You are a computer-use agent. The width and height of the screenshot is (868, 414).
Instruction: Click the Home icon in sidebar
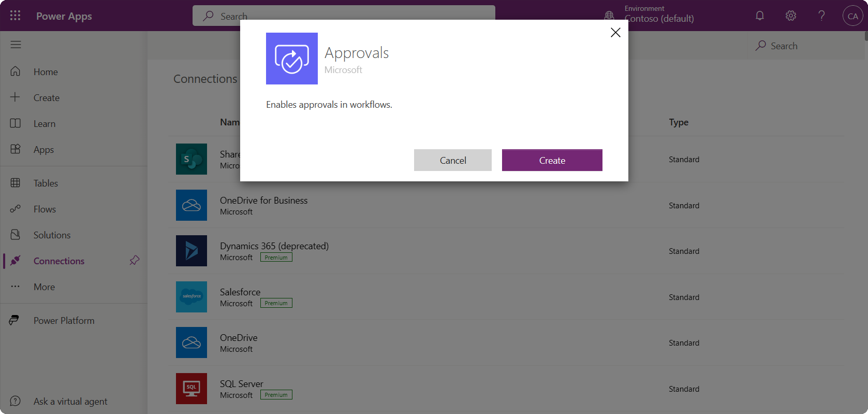coord(16,72)
